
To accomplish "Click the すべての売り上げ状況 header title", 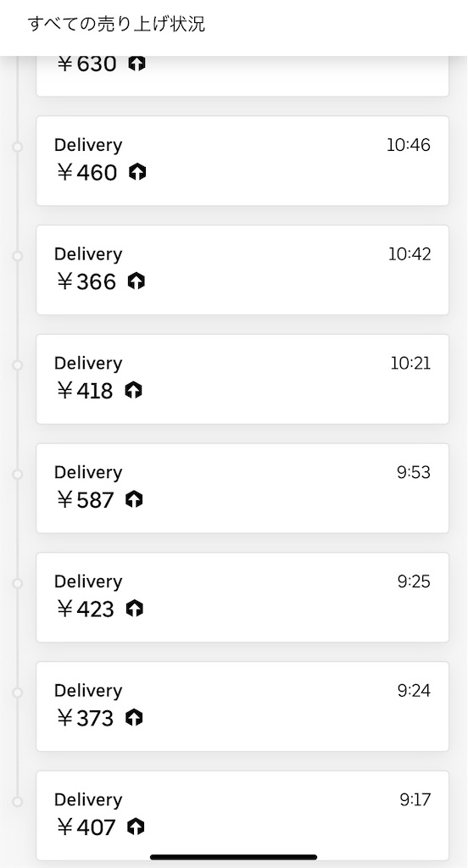I will point(116,25).
